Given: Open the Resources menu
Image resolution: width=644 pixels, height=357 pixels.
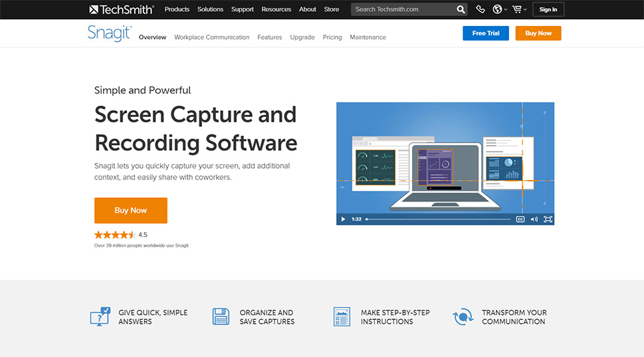Looking at the screenshot, I should (x=276, y=9).
